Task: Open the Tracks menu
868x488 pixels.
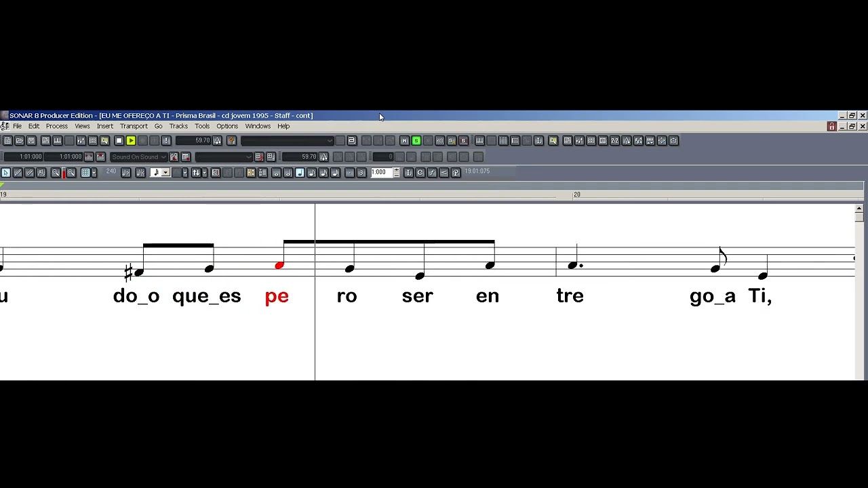Action: click(x=178, y=126)
